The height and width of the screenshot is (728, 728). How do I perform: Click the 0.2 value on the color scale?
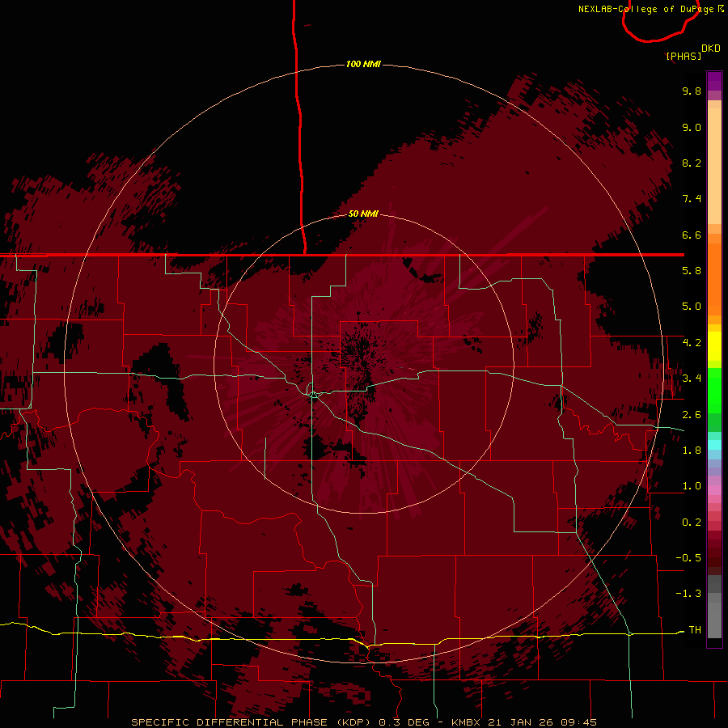pyautogui.click(x=692, y=523)
